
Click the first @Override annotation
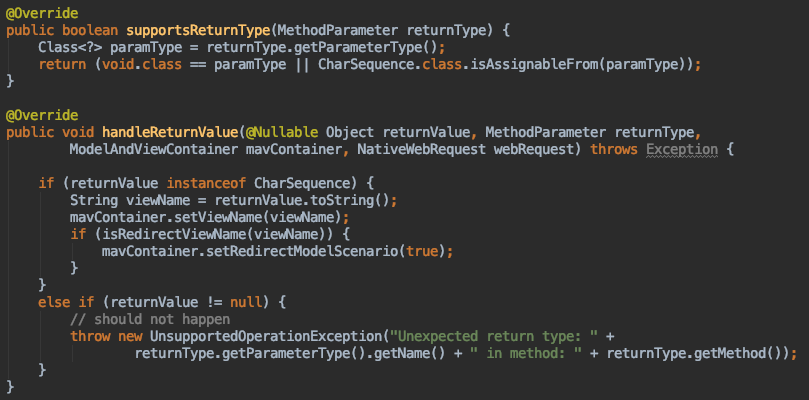[x=42, y=13]
